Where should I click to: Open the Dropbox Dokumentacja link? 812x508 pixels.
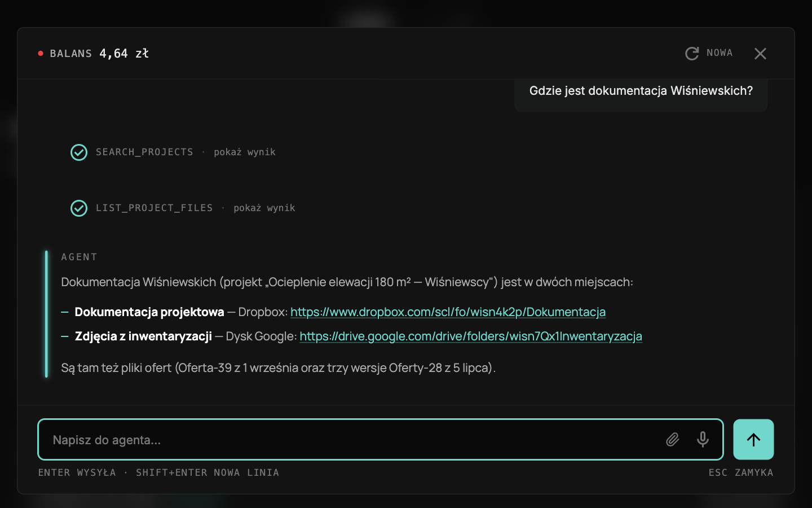coord(448,312)
